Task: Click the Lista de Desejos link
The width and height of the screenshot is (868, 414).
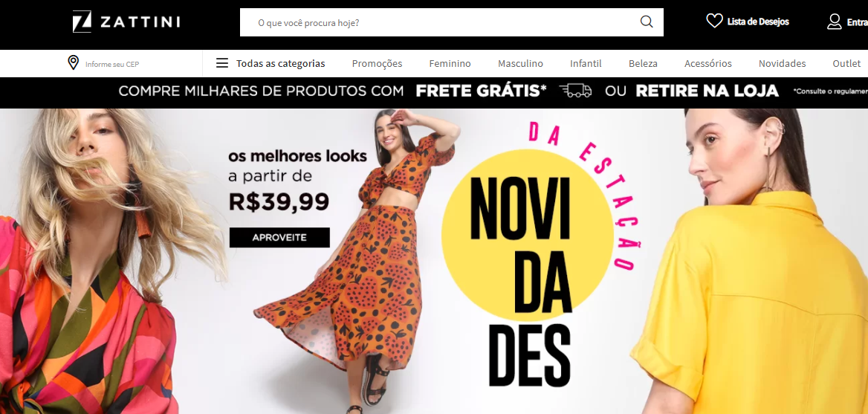Action: point(758,22)
